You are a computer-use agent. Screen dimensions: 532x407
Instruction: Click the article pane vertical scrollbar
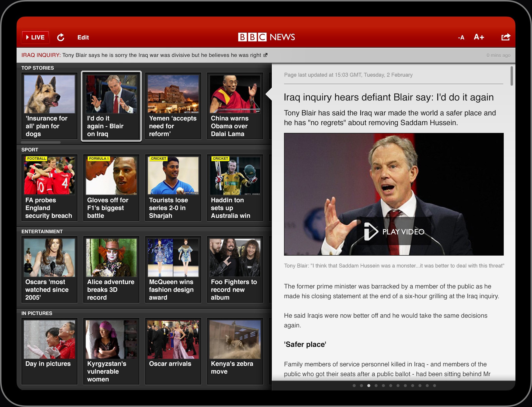pyautogui.click(x=512, y=76)
